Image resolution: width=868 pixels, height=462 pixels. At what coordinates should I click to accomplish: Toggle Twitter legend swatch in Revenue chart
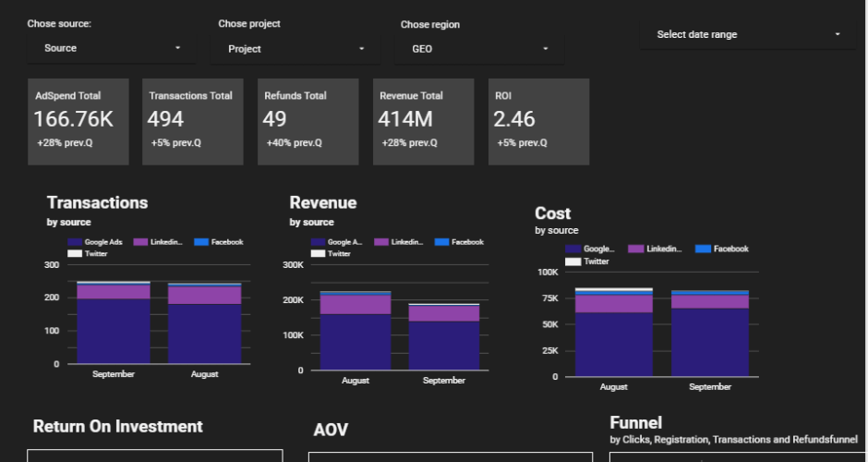click(x=319, y=253)
